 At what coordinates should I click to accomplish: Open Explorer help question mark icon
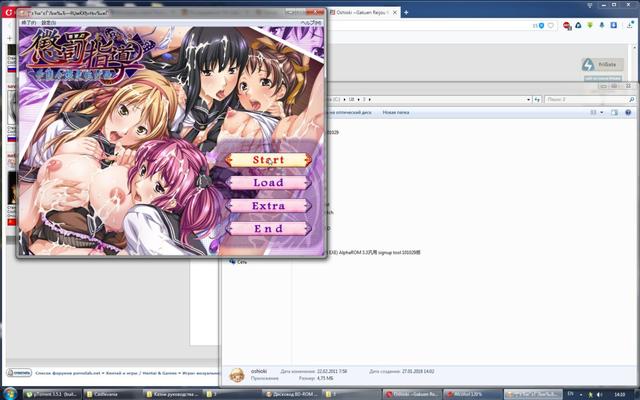629,112
